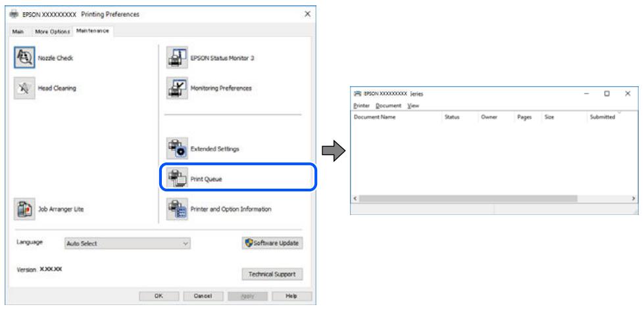This screenshot has width=644, height=311.
Task: Click the Technical Support button
Action: pos(272,274)
